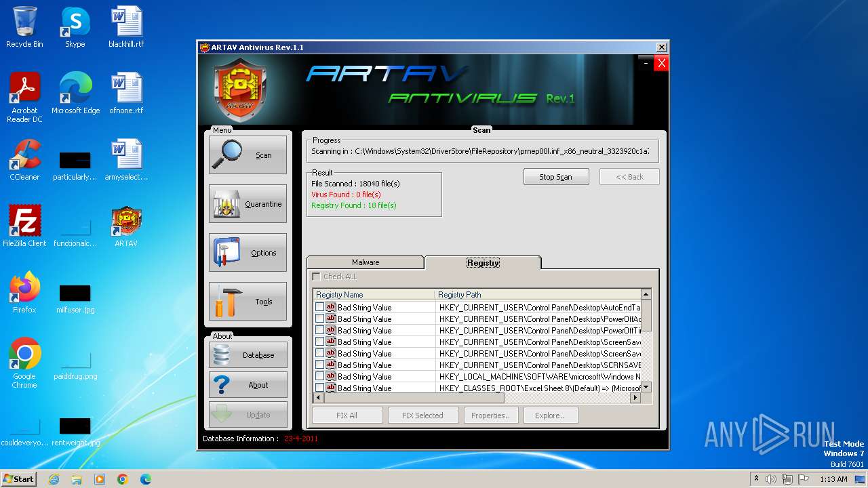
Task: Select the Microsoft Edge desktop shortcut
Action: [x=75, y=94]
